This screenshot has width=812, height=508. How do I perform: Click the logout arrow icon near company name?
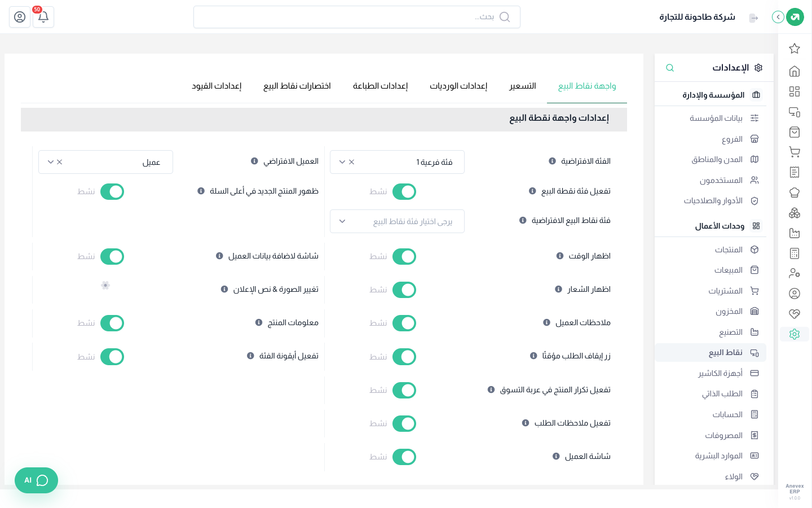pos(753,18)
